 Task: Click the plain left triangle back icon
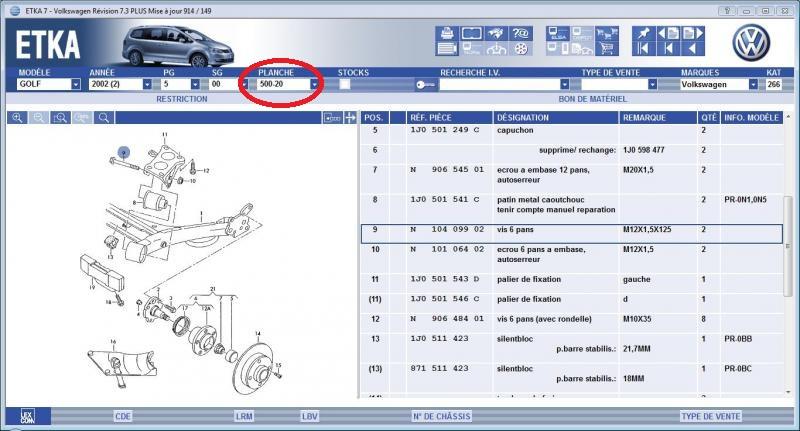693,49
